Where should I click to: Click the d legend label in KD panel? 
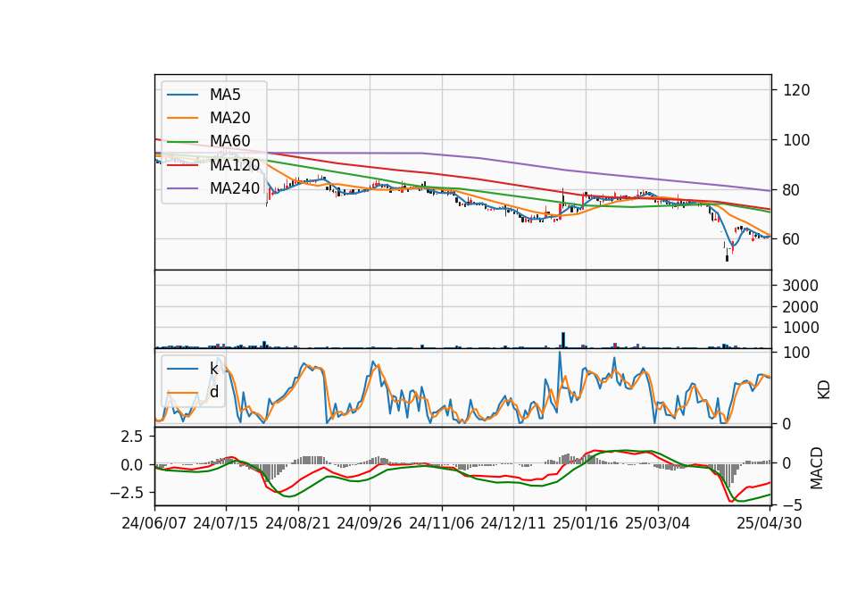pyautogui.click(x=213, y=392)
